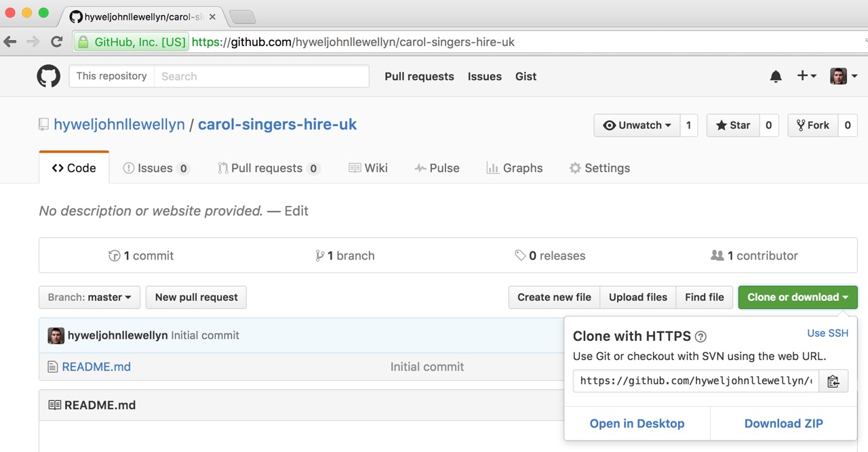The image size is (868, 452).
Task: Switch to the Code tab
Action: point(74,168)
